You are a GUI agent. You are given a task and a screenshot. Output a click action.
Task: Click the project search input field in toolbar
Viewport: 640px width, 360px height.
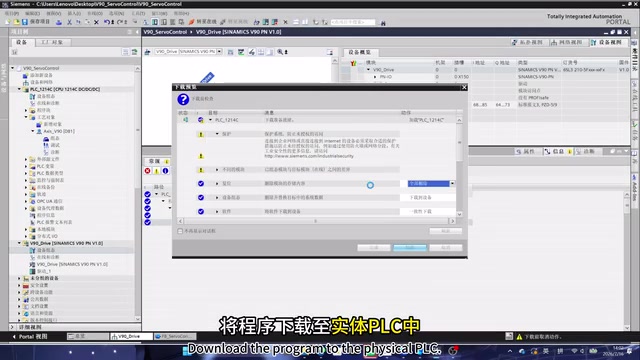[353, 22]
